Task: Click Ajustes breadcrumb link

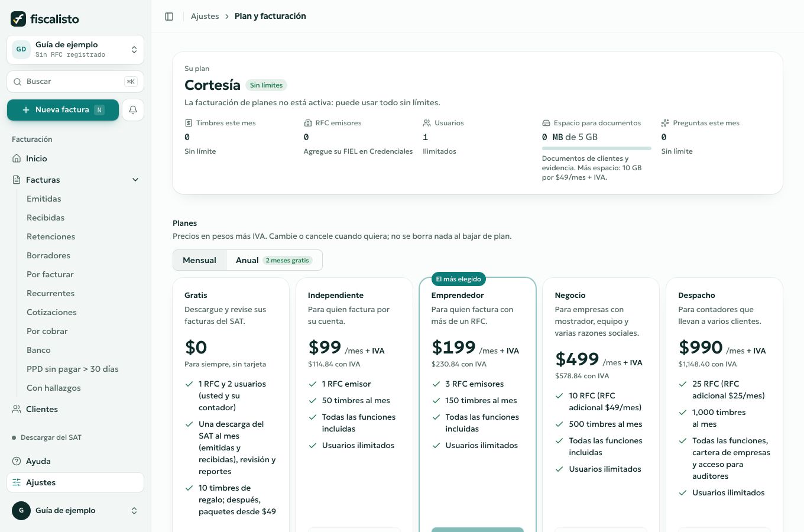Action: tap(205, 17)
